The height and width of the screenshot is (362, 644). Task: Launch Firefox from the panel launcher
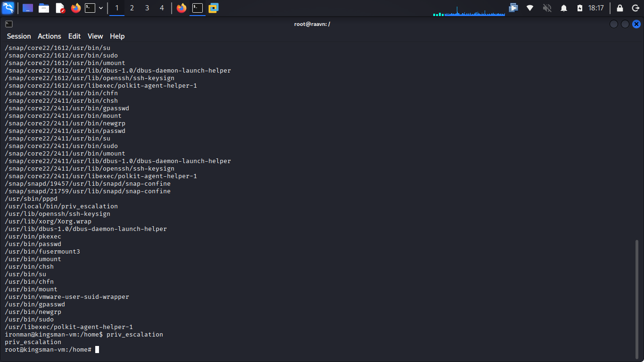pyautogui.click(x=76, y=8)
